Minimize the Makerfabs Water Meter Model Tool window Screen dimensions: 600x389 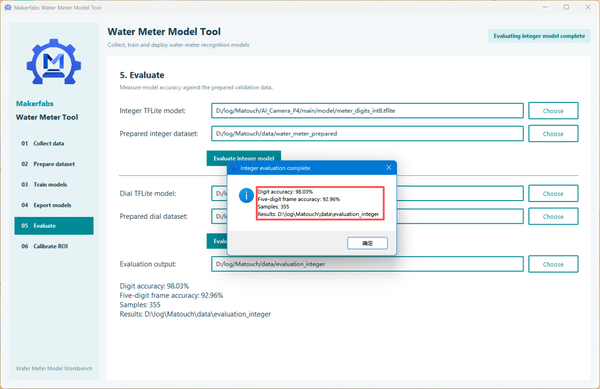click(x=545, y=7)
